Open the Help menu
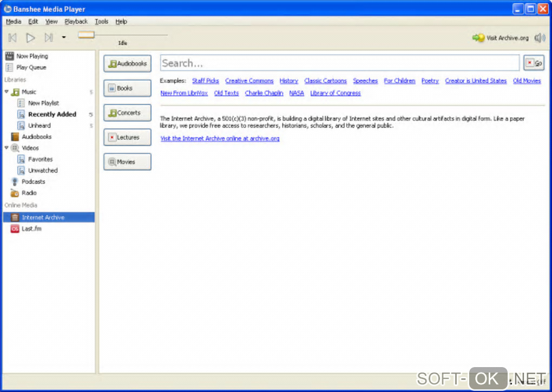 pyautogui.click(x=121, y=22)
